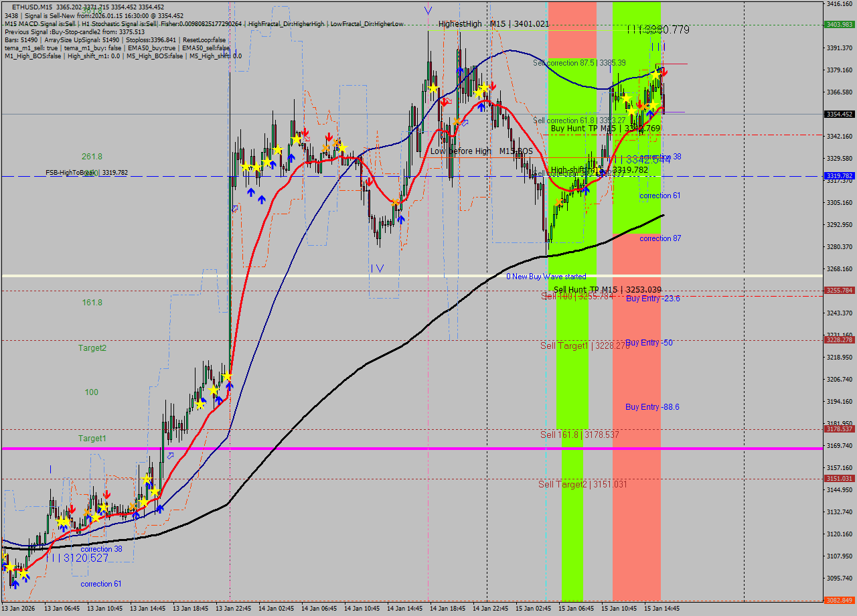857x616 pixels.
Task: Select the red 3151.031 price axis tag
Action: (x=840, y=478)
